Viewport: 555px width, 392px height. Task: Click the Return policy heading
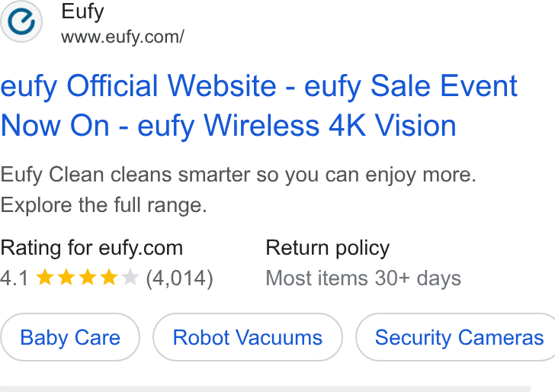click(x=328, y=248)
